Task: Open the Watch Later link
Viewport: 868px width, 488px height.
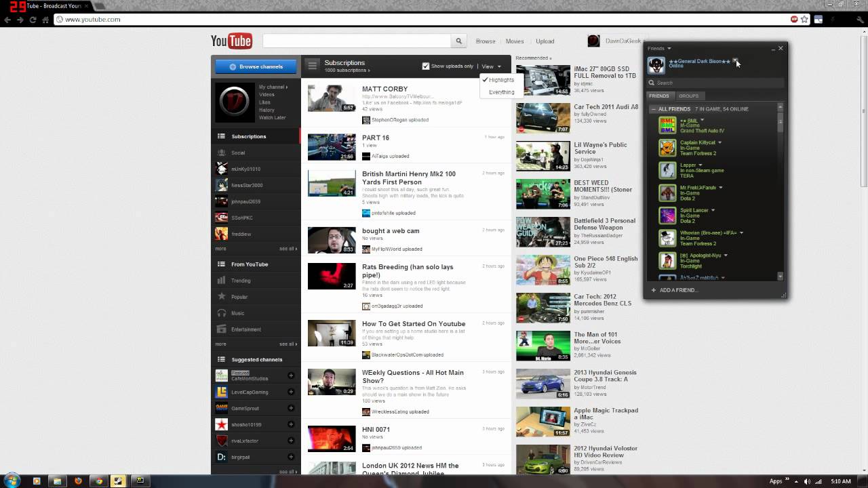Action: click(x=273, y=118)
